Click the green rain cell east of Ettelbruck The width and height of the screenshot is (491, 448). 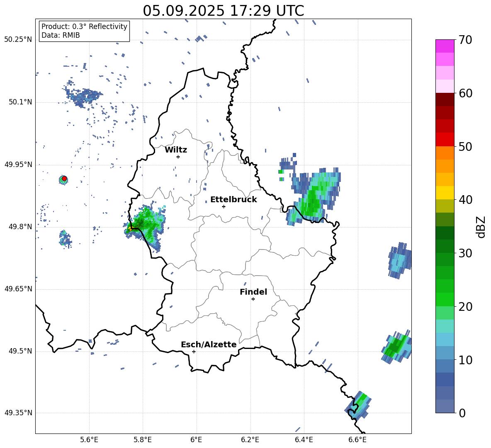tap(313, 198)
